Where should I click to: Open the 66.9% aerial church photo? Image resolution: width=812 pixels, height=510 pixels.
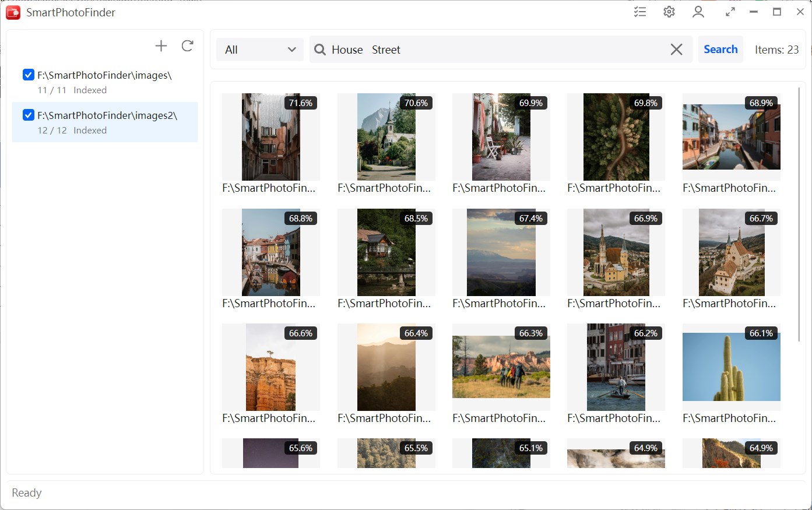(x=616, y=252)
